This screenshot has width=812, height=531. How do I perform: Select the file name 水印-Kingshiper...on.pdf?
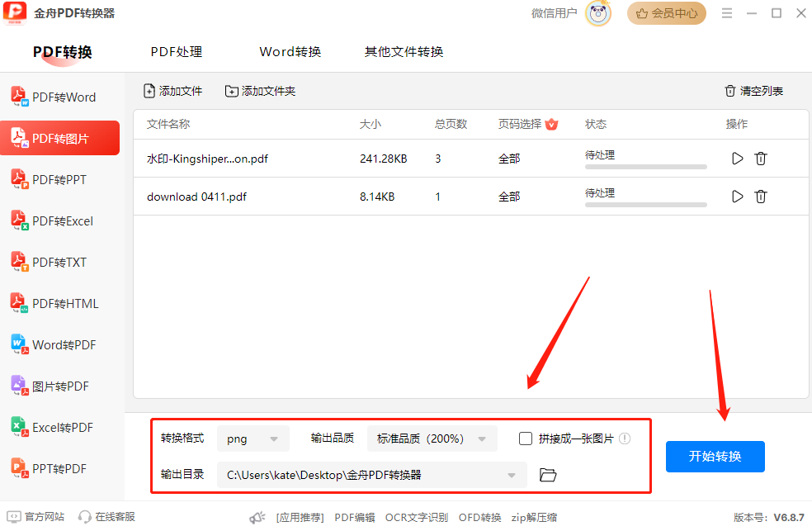[x=207, y=159]
